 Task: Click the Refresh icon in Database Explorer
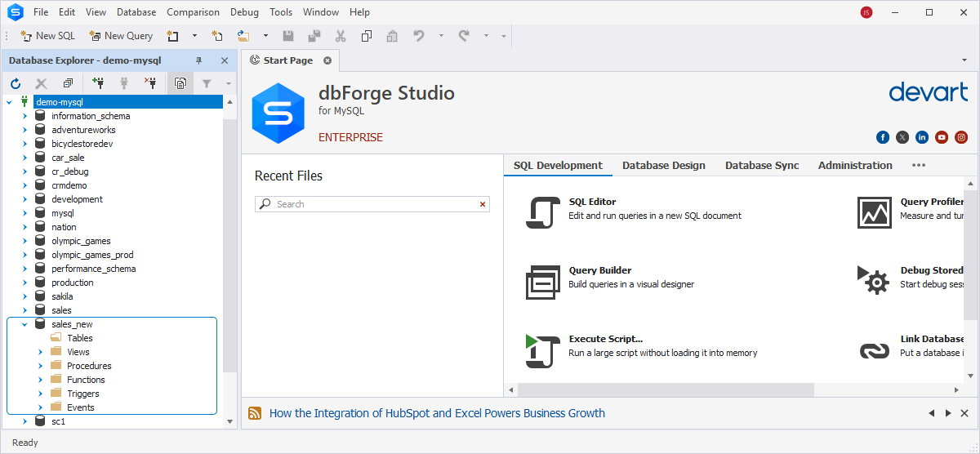16,83
